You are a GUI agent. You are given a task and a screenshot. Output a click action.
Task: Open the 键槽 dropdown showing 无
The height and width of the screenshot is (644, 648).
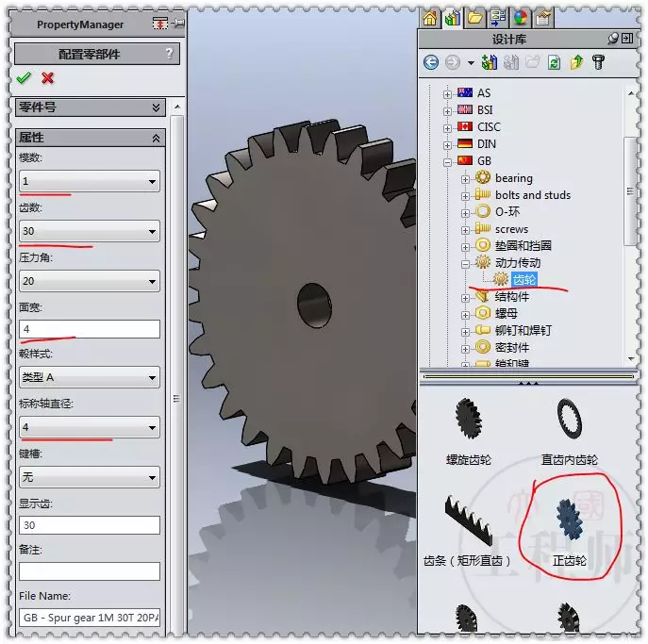point(90,477)
